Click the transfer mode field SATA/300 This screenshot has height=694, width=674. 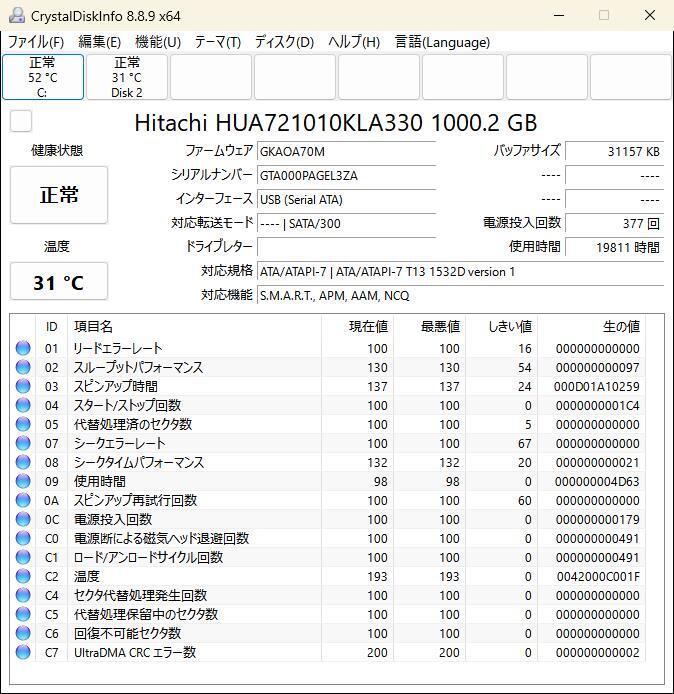(347, 223)
